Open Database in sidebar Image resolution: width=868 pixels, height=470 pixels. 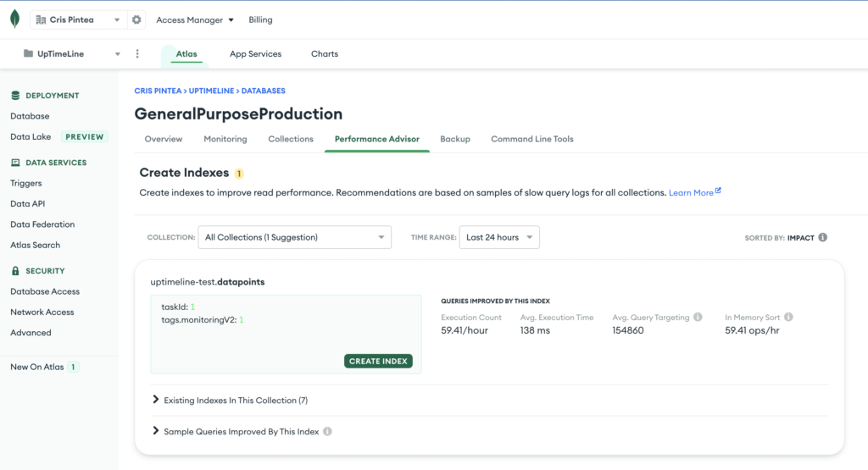(x=30, y=116)
